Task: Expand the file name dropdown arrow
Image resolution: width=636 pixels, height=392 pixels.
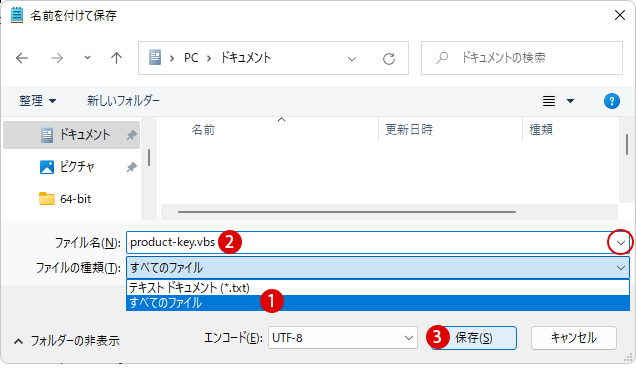Action: pyautogui.click(x=621, y=243)
